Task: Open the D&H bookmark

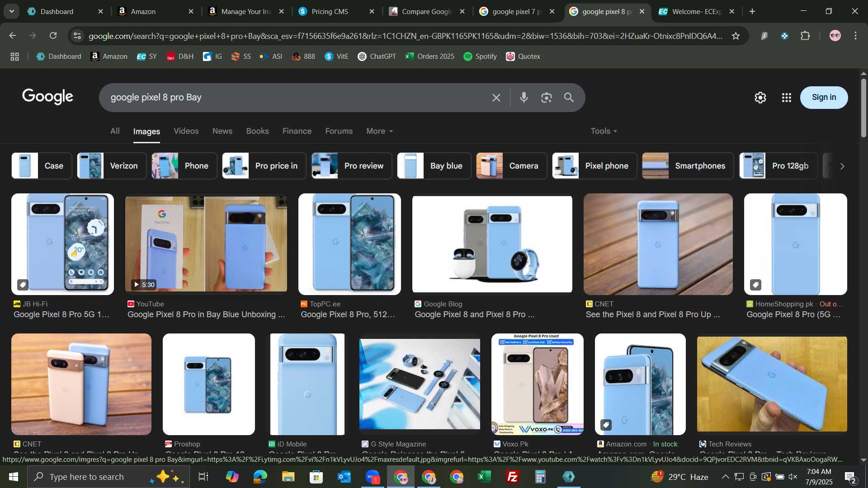Action: click(x=180, y=56)
